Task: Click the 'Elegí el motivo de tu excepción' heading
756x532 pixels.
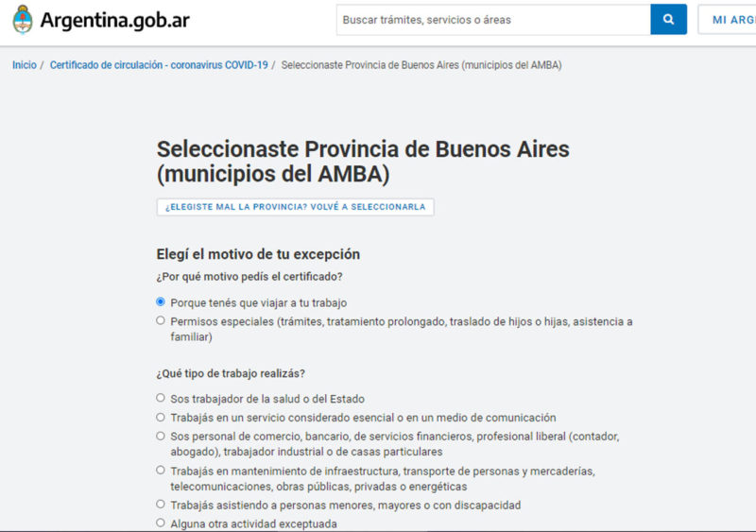Action: (258, 254)
